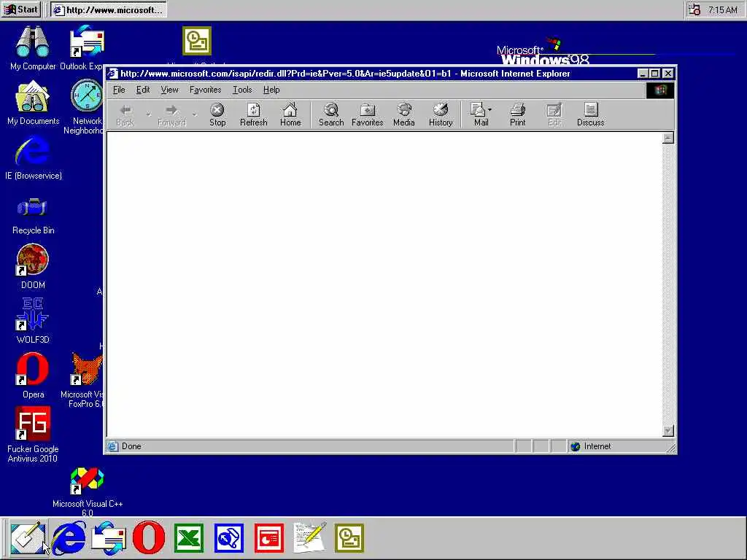Select the microsoft.com taskbar button
747x560 pixels.
click(109, 10)
